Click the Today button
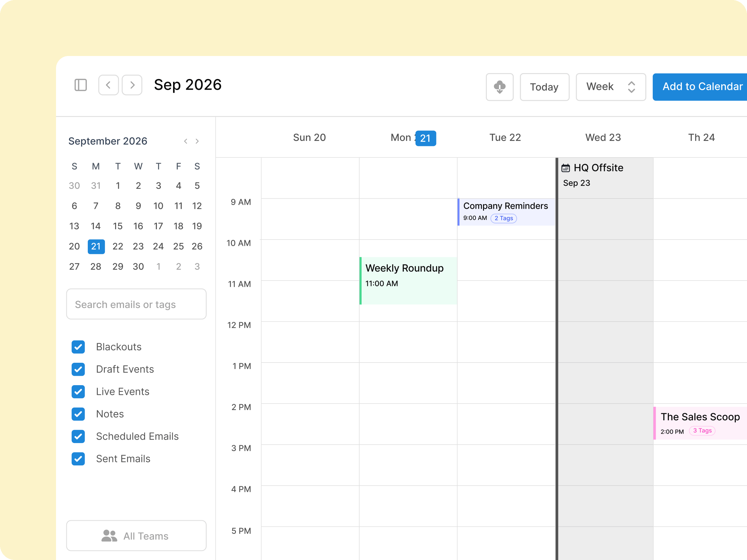This screenshot has width=747, height=560. click(x=544, y=87)
